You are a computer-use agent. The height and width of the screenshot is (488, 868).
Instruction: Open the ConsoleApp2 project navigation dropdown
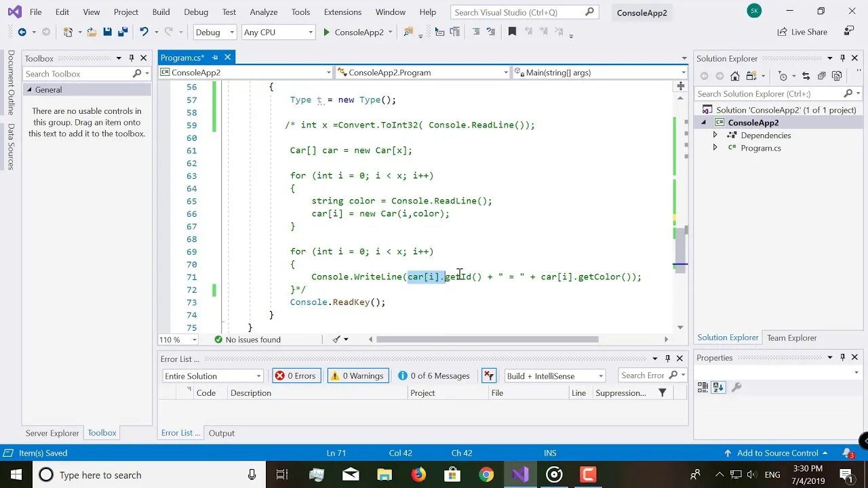(x=245, y=73)
